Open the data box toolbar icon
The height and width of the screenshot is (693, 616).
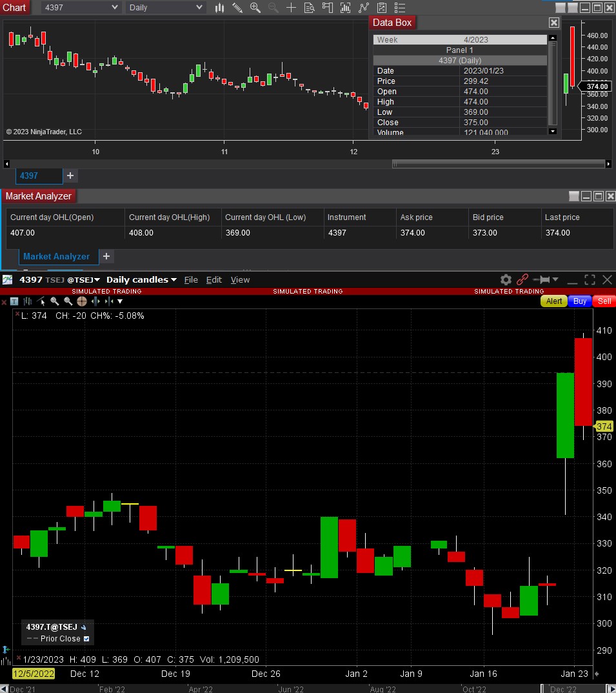pos(310,8)
